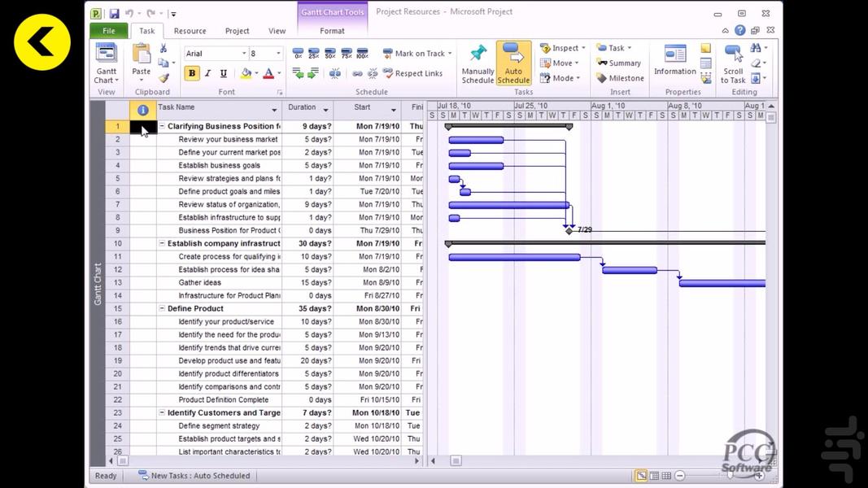This screenshot has height=488, width=868.
Task: Click Respect Links button
Action: point(412,74)
